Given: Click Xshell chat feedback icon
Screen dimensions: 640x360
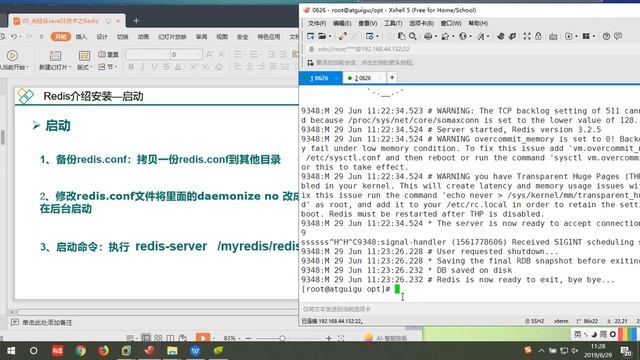Looking at the screenshot, I should 618,36.
